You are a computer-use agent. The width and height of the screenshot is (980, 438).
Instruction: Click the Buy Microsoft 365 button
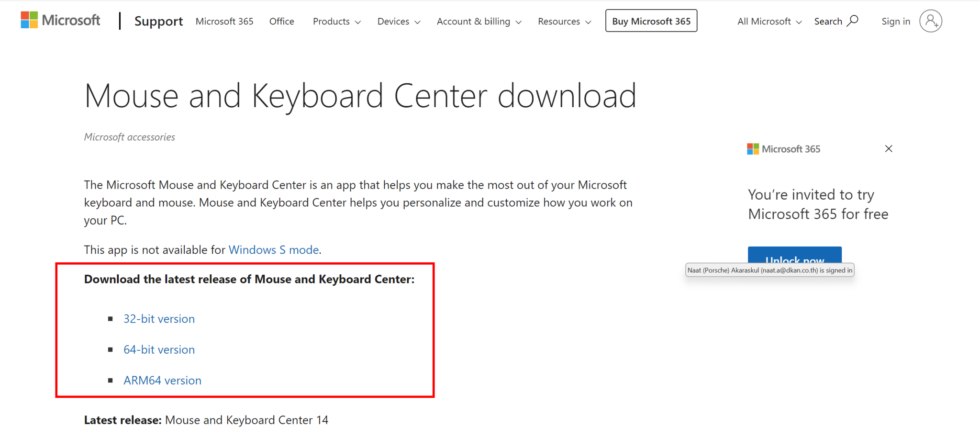click(x=651, y=21)
